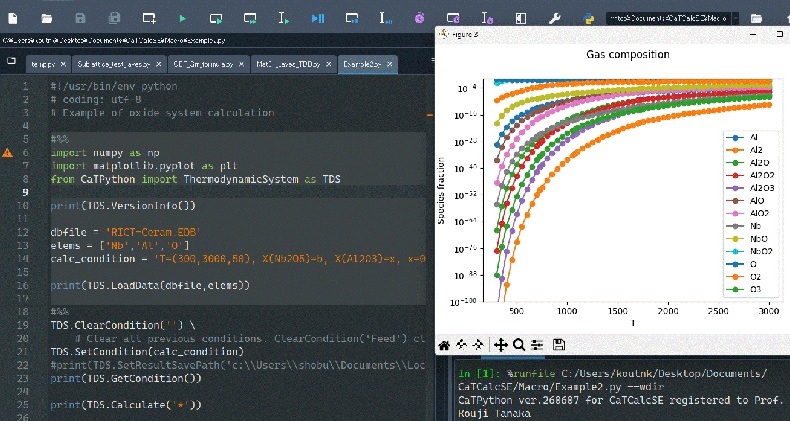The image size is (790, 421).
Task: Close the Example2.py tab
Action: tap(389, 64)
